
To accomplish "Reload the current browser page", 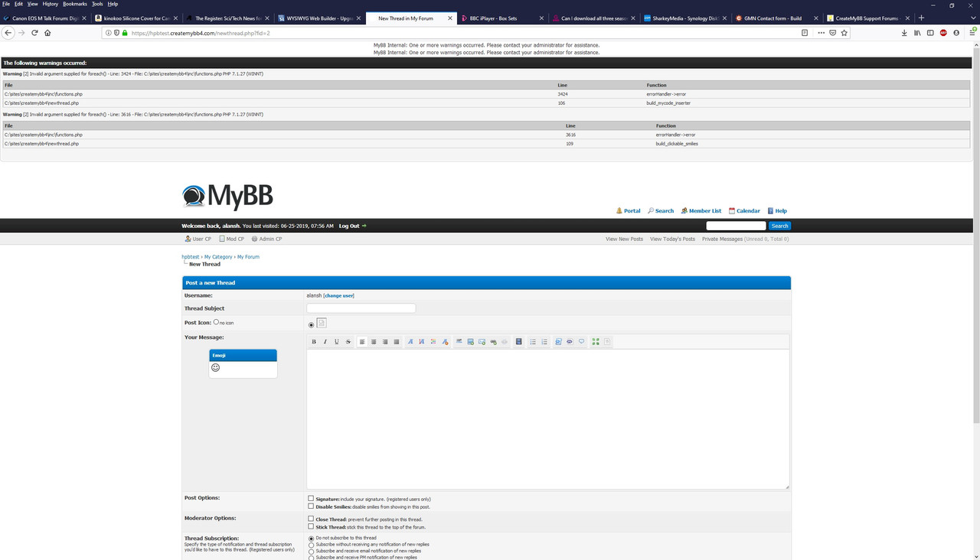I will pyautogui.click(x=34, y=33).
